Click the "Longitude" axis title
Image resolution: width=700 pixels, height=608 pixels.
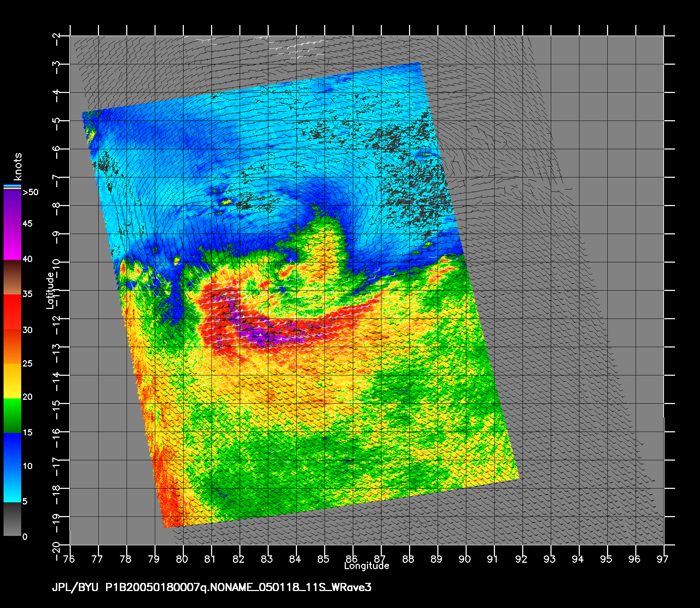[367, 566]
